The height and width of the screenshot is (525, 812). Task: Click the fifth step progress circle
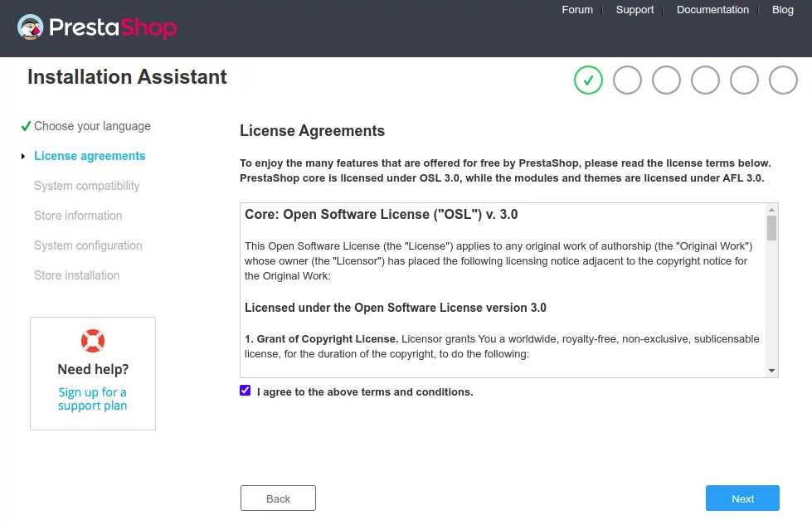[744, 80]
